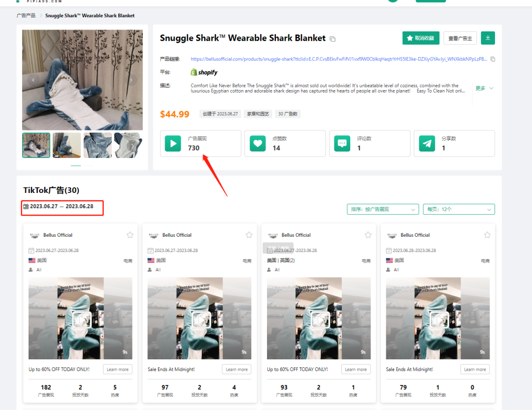
Task: Open the 每页: 12个 per-page dropdown
Action: pos(459,209)
